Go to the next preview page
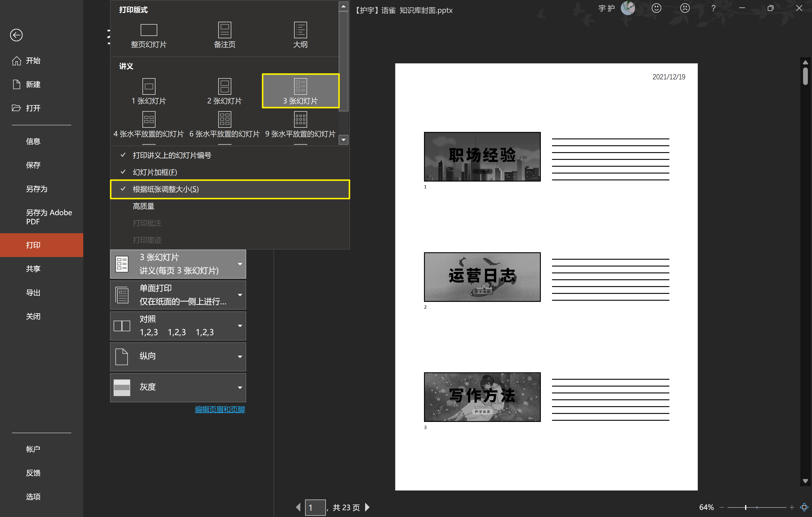 click(367, 507)
